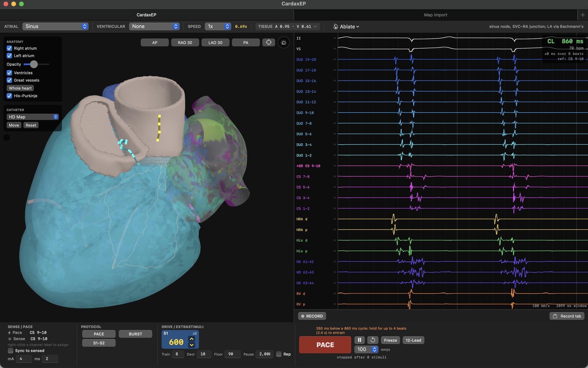Select the BURST protocol button
The height and width of the screenshot is (368, 588).
pos(136,334)
